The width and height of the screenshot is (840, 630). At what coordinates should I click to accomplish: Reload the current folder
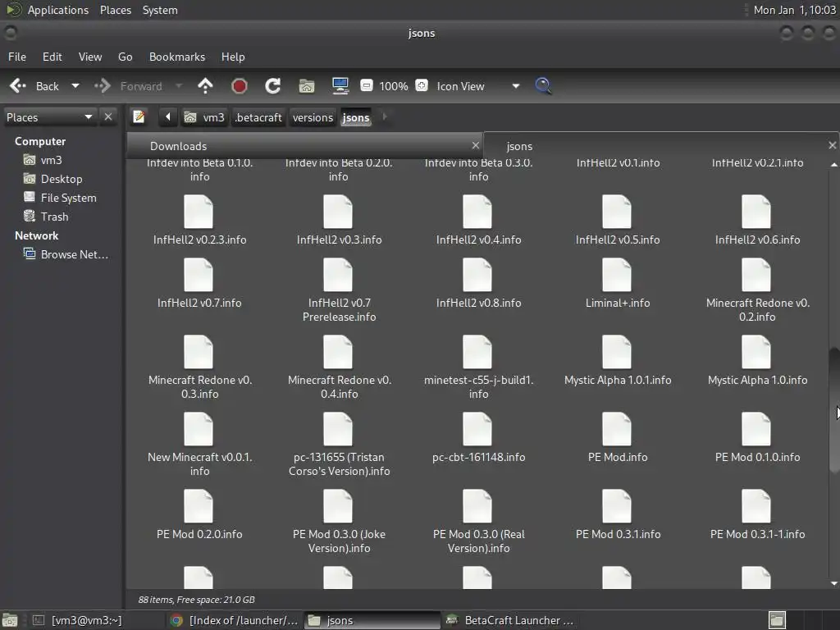point(272,86)
